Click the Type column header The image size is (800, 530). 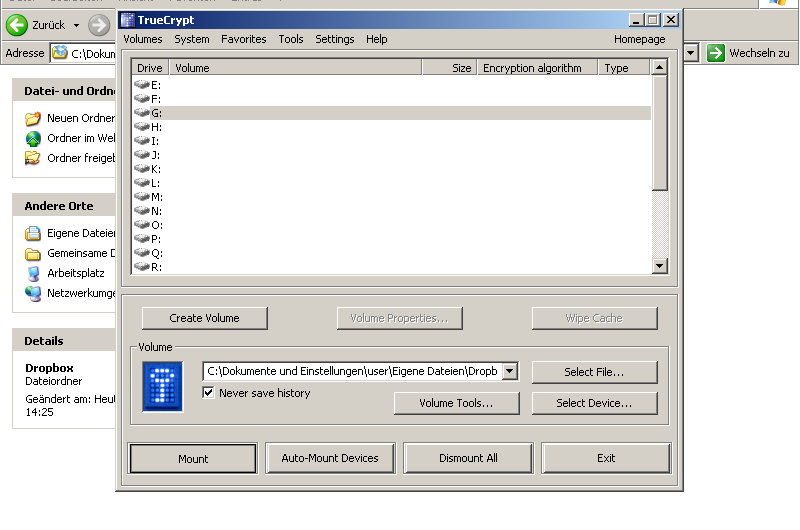(x=624, y=68)
